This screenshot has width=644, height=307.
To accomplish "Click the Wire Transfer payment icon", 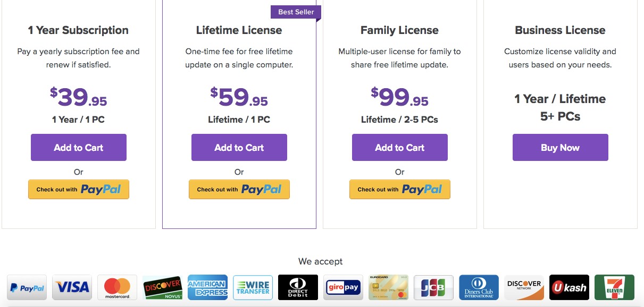I will click(x=253, y=287).
